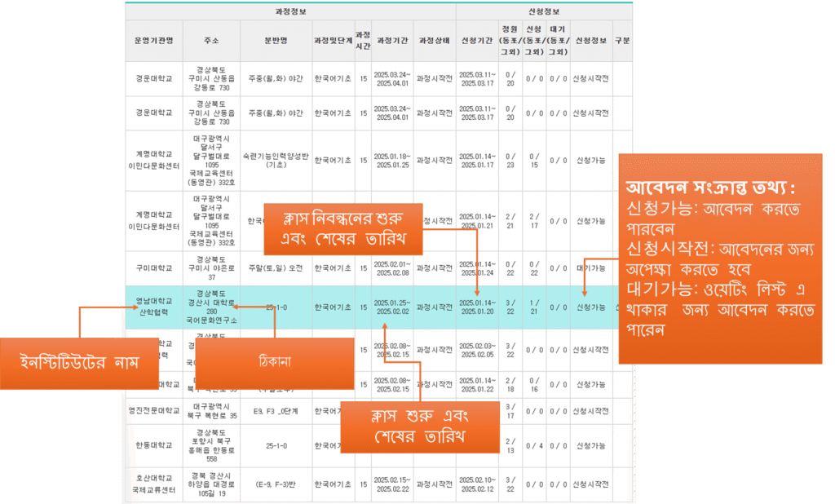Select the 과정정보 section header
This screenshot has width=835, height=504.
(x=289, y=11)
